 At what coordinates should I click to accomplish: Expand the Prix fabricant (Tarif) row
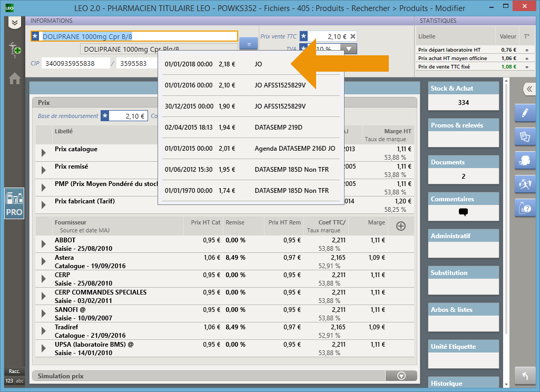43,205
